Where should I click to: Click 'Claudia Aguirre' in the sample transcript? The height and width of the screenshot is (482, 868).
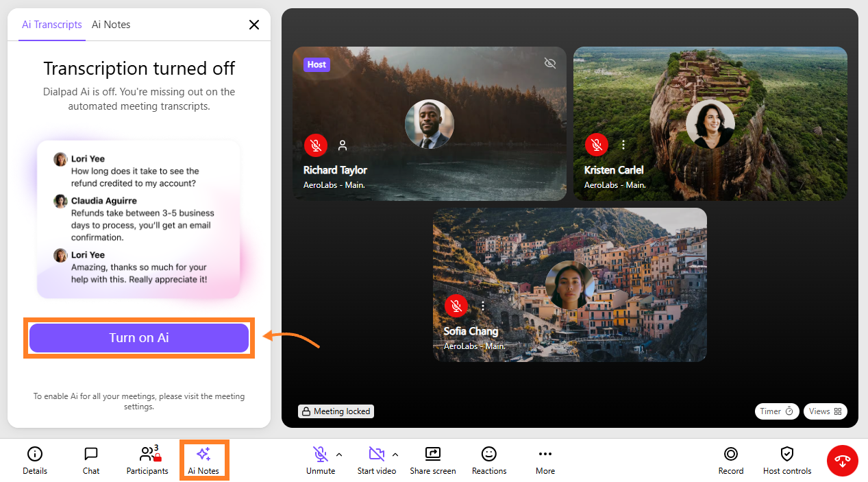(x=104, y=201)
